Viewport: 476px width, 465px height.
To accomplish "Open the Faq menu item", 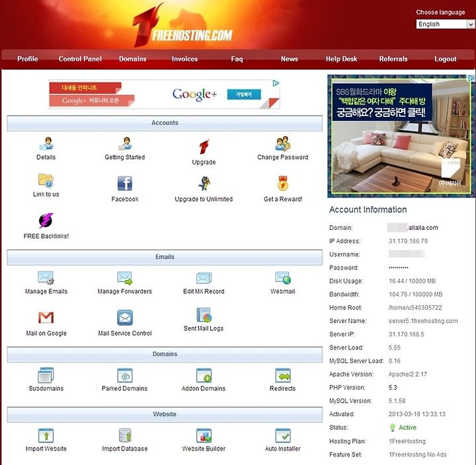I will pyautogui.click(x=237, y=59).
